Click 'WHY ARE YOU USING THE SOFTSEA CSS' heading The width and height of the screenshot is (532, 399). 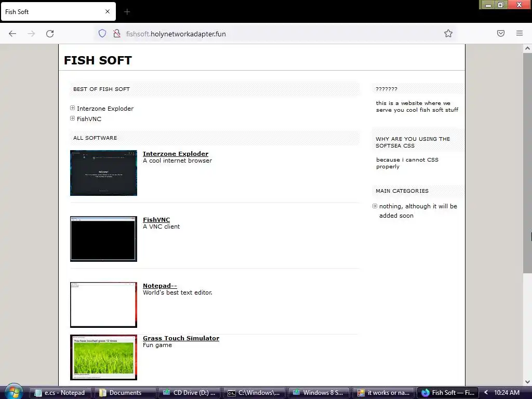pos(413,142)
